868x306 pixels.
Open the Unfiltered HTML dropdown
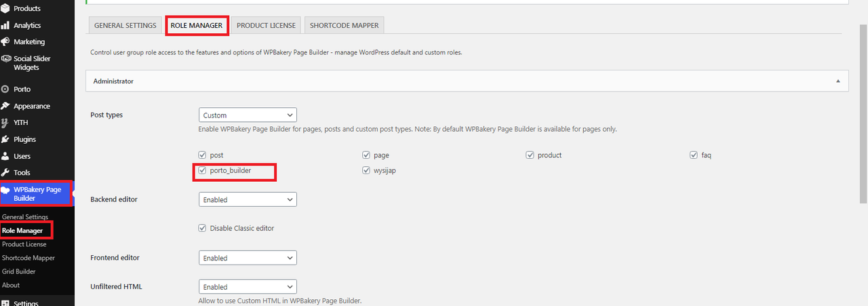248,287
